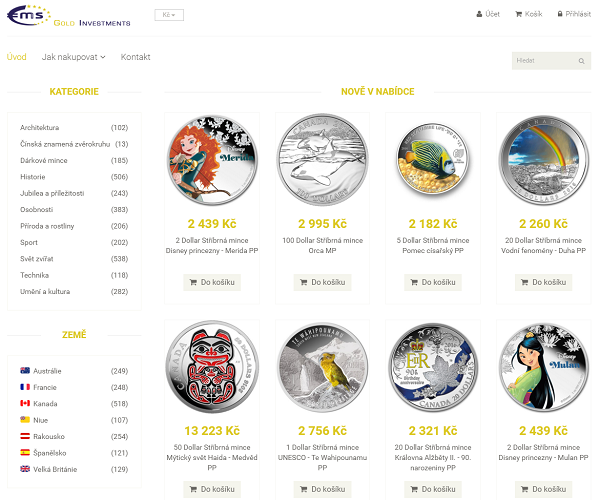Open the Účet user account icon
The height and width of the screenshot is (500, 600).
pyautogui.click(x=479, y=14)
